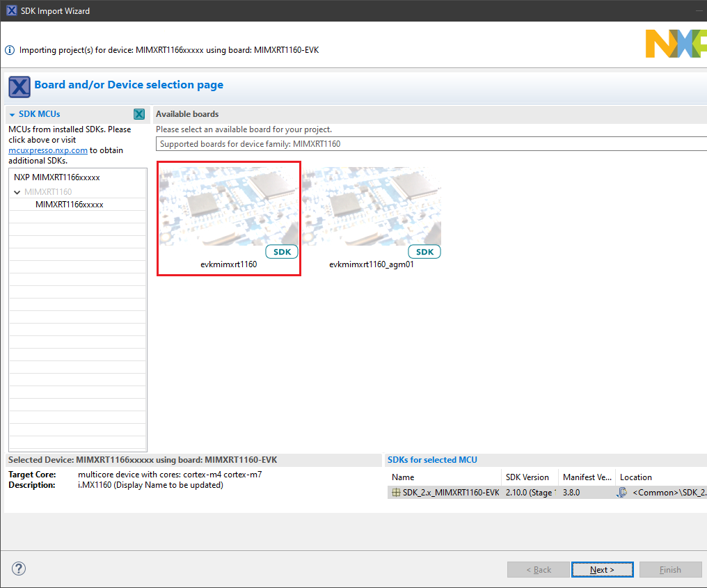
Task: Select the NXP MIMXRT1166xxxxx tree root
Action: coord(56,177)
